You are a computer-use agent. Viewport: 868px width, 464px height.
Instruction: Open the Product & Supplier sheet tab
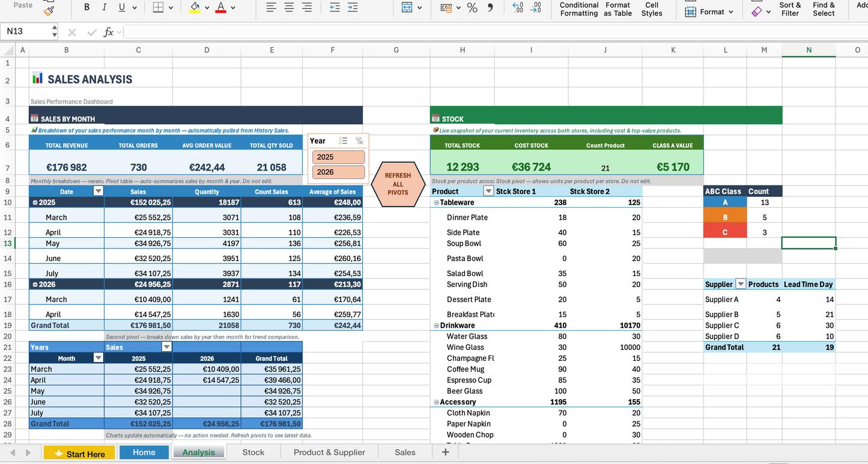tap(329, 453)
